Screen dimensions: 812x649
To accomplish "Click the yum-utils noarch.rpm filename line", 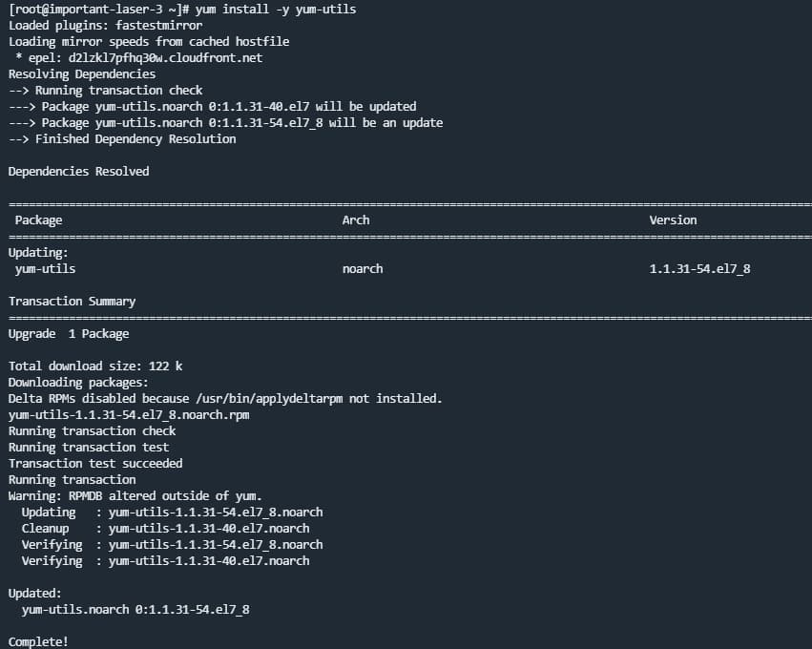I will coord(129,415).
